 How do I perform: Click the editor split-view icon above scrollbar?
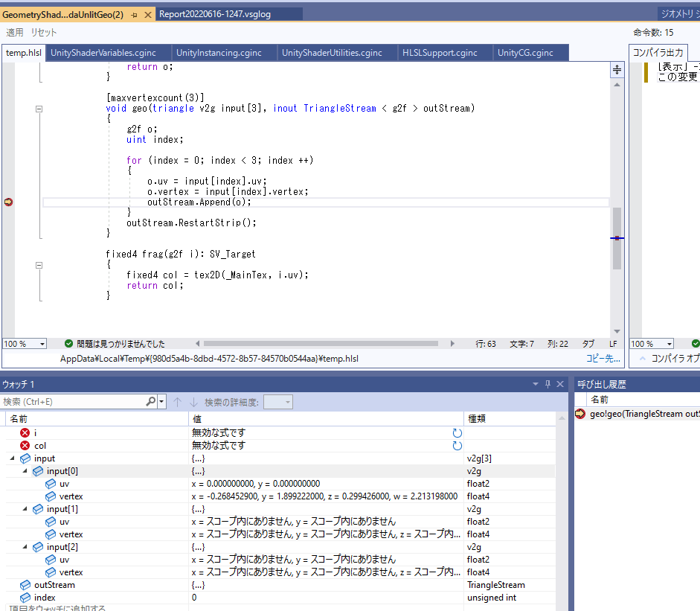617,70
